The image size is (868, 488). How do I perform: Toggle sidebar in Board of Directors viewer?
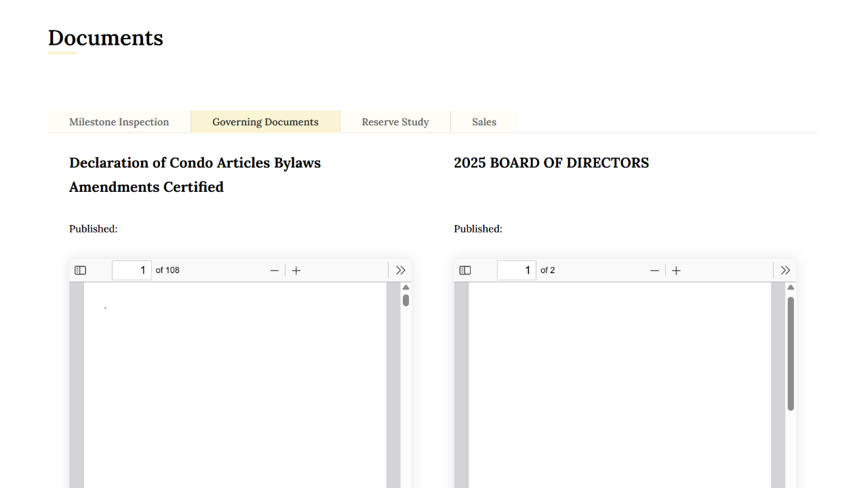pos(465,270)
